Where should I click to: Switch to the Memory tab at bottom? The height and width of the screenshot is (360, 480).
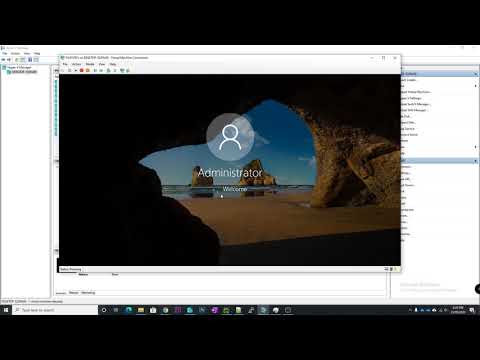click(74, 293)
